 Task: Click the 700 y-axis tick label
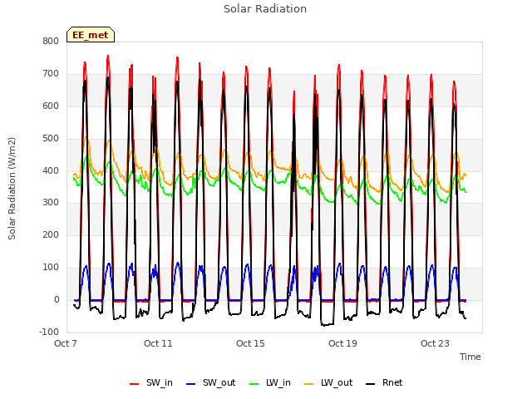coord(51,73)
